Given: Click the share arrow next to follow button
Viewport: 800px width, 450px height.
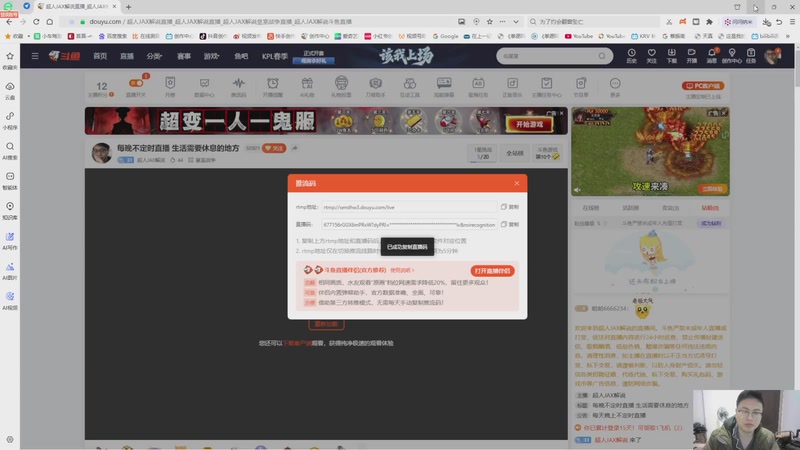Looking at the screenshot, I should (x=294, y=148).
